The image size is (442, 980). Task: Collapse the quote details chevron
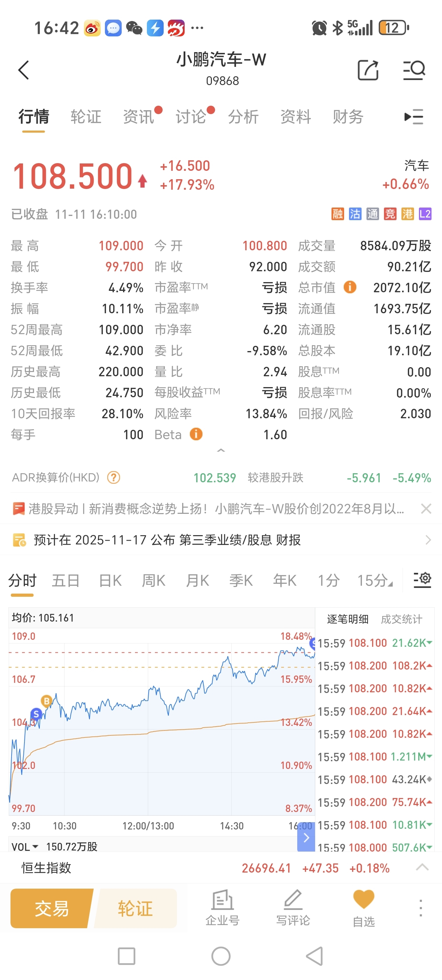point(221,450)
